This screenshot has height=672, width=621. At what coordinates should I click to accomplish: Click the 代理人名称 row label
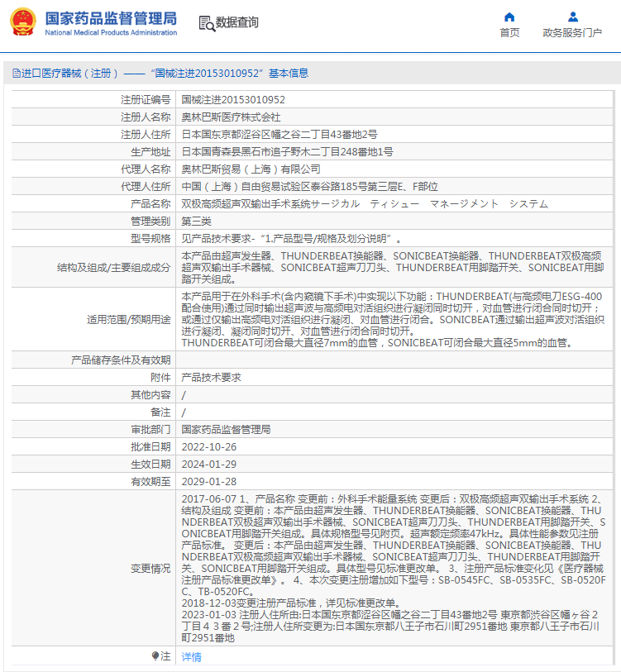[146, 169]
